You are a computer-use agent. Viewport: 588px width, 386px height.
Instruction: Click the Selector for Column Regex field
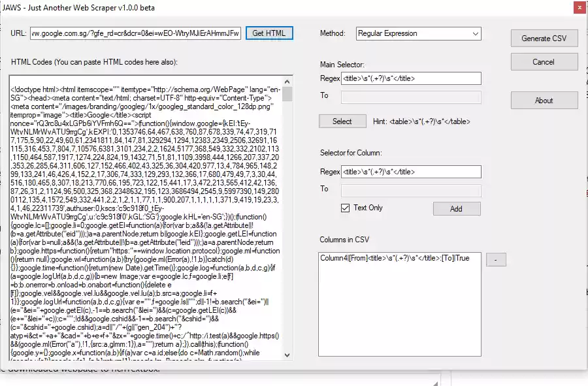pyautogui.click(x=412, y=171)
